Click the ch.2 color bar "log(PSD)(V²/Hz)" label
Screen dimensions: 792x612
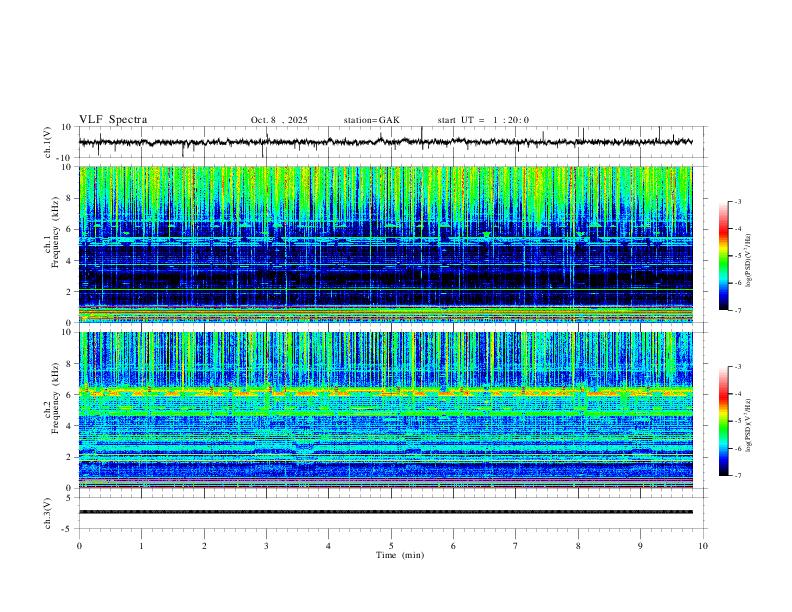point(749,426)
